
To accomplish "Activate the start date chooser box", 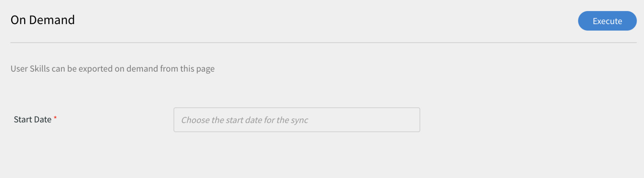I will point(297,120).
